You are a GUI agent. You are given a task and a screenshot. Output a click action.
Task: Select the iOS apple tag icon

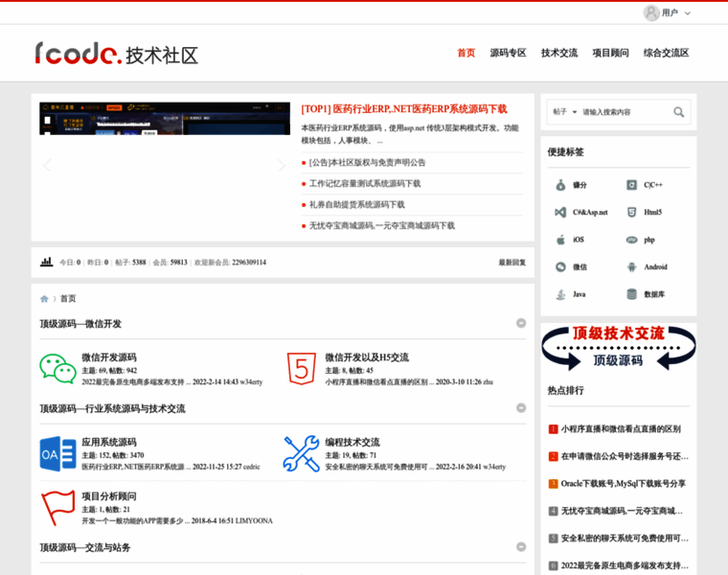click(560, 240)
